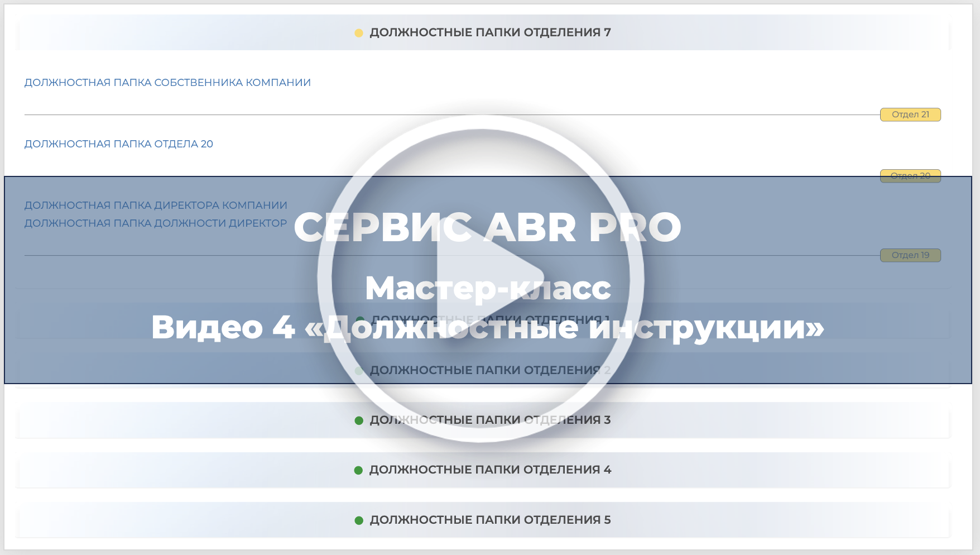Screen dimensions: 980x555
Task: Click the Сервис ABR PRO title text
Action: click(488, 227)
